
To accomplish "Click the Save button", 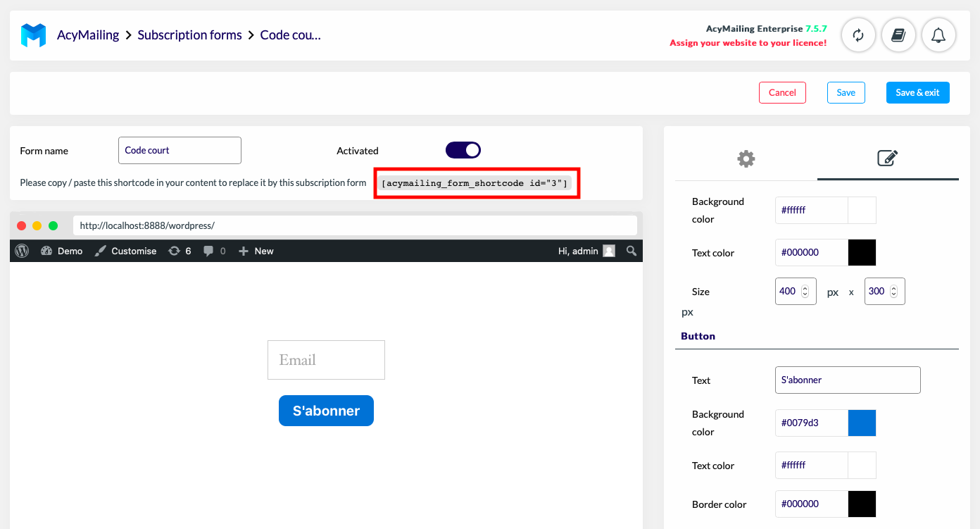I will pyautogui.click(x=846, y=92).
